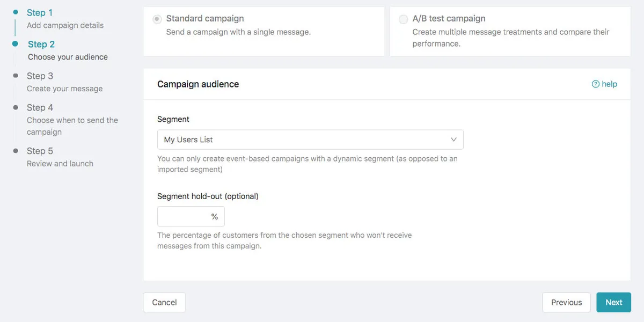Select the Standard campaign radio button

(157, 19)
